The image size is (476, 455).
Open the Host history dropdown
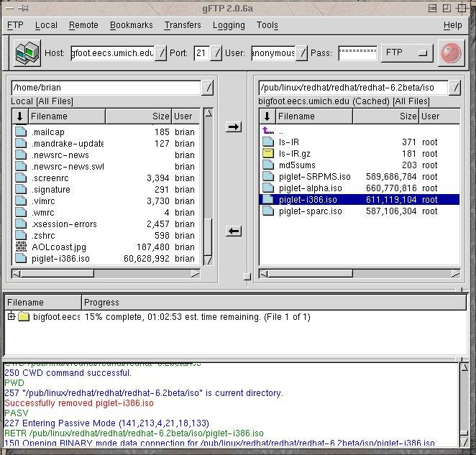[161, 53]
